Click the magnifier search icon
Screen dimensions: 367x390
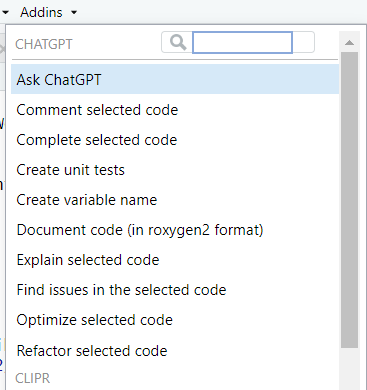click(178, 42)
